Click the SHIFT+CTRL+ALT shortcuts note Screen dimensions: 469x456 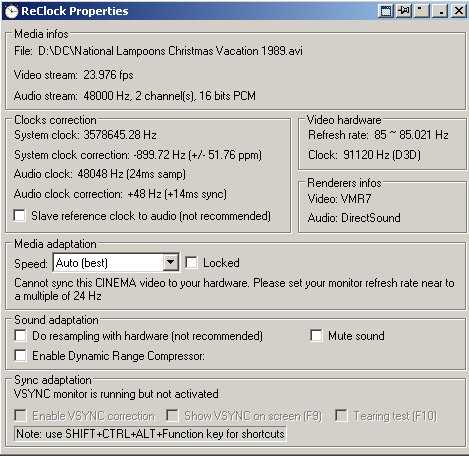pos(150,434)
